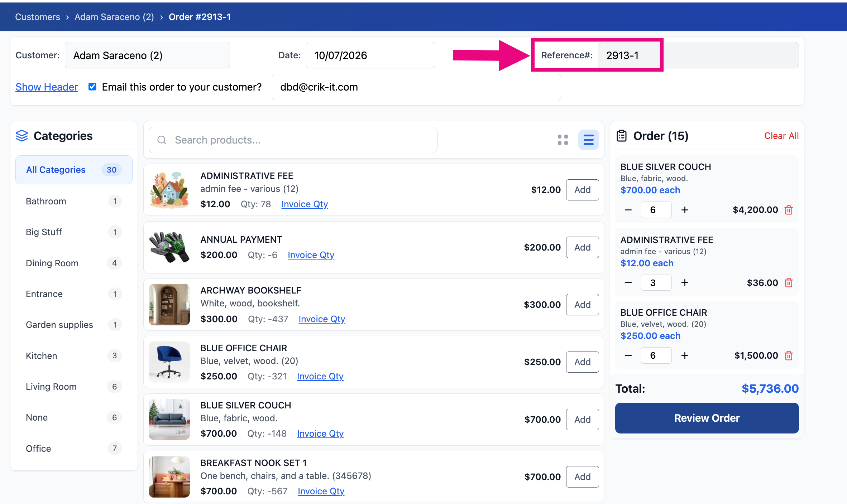
Task: Open Adam Saraceno (2) breadcrumb
Action: (114, 17)
